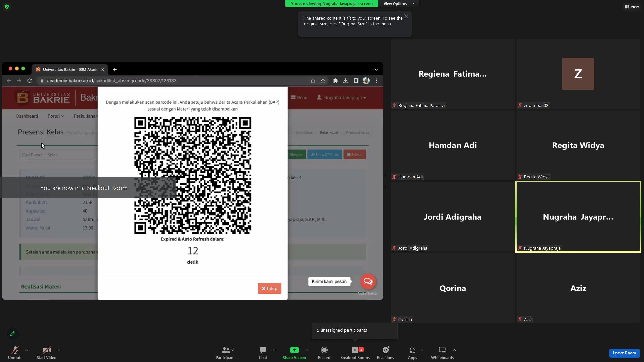
Task: Click the Simpan button
Action: tap(296, 155)
